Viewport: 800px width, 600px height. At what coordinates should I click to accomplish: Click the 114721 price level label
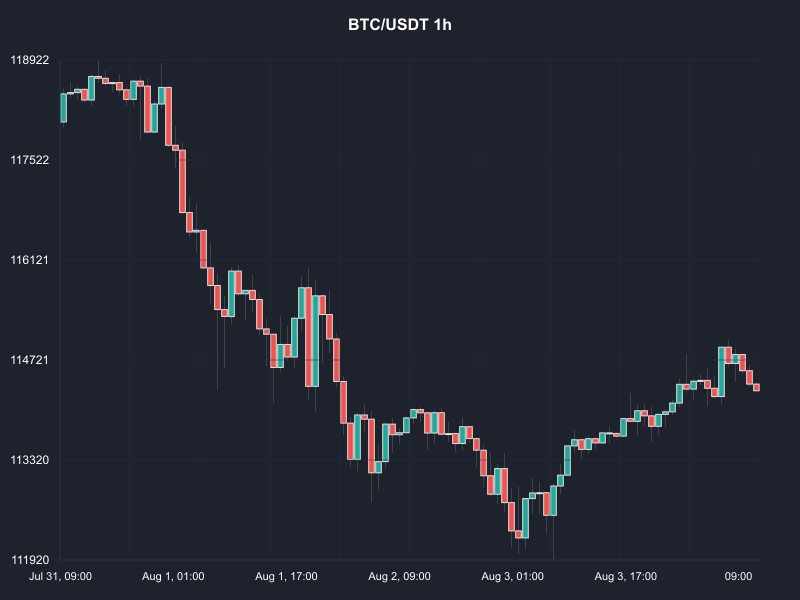click(x=30, y=360)
